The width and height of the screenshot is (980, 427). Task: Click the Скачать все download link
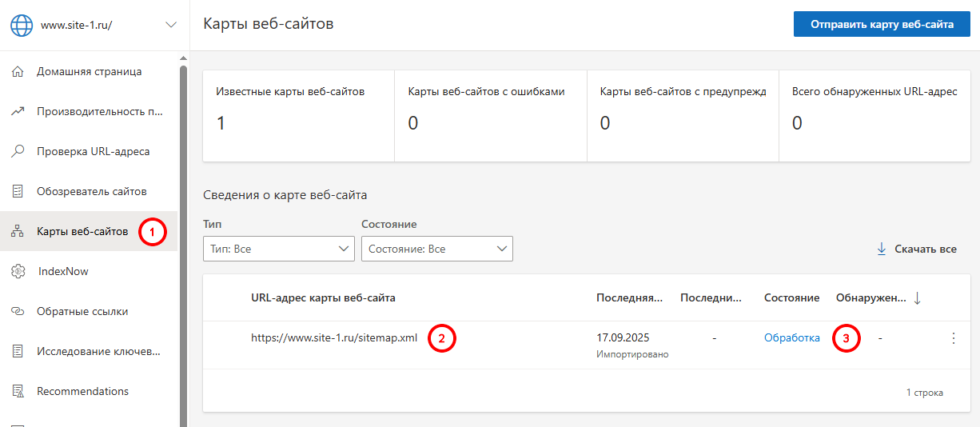(917, 249)
